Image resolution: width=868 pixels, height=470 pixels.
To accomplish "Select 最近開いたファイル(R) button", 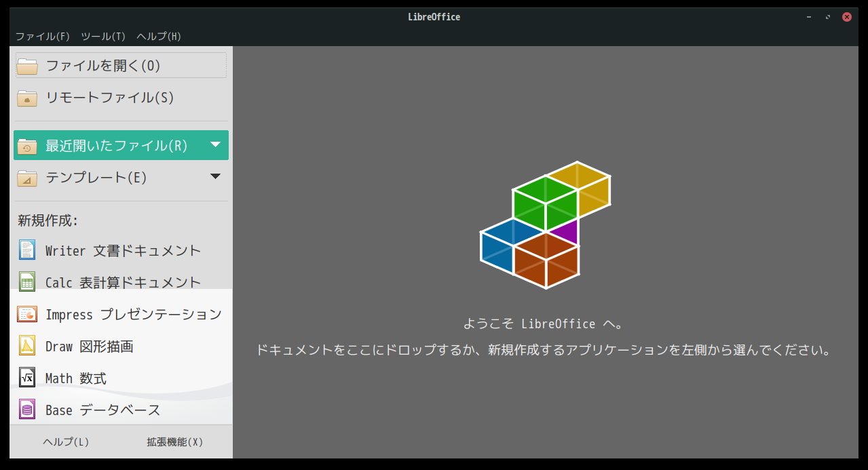I will click(x=121, y=145).
